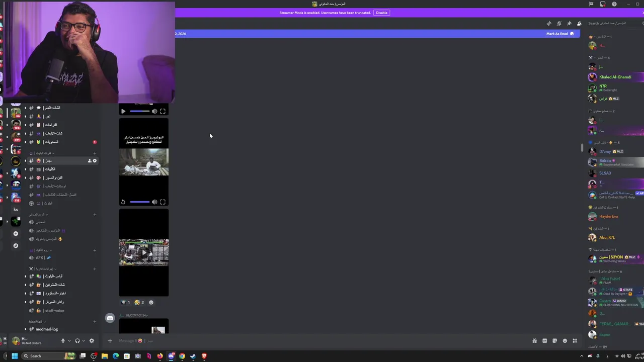The height and width of the screenshot is (362, 644).
Task: Open Steam from the taskbar
Action: pos(193,356)
